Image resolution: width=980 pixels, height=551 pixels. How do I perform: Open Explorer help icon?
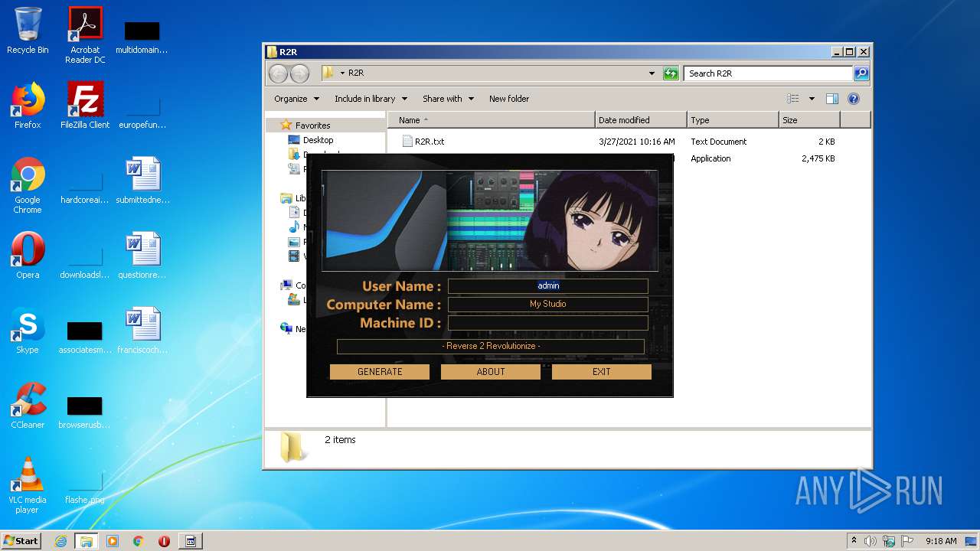click(x=854, y=99)
